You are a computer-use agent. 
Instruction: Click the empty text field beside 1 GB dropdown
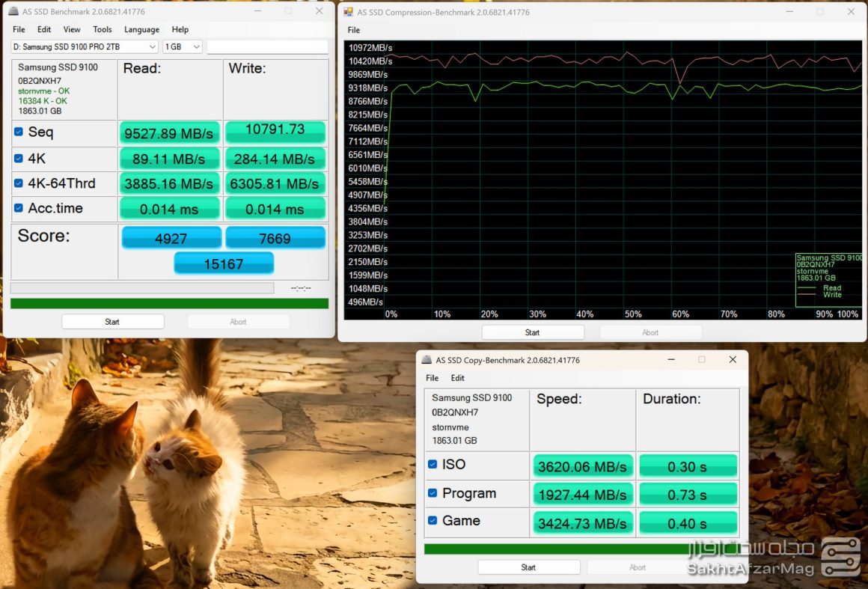[267, 46]
